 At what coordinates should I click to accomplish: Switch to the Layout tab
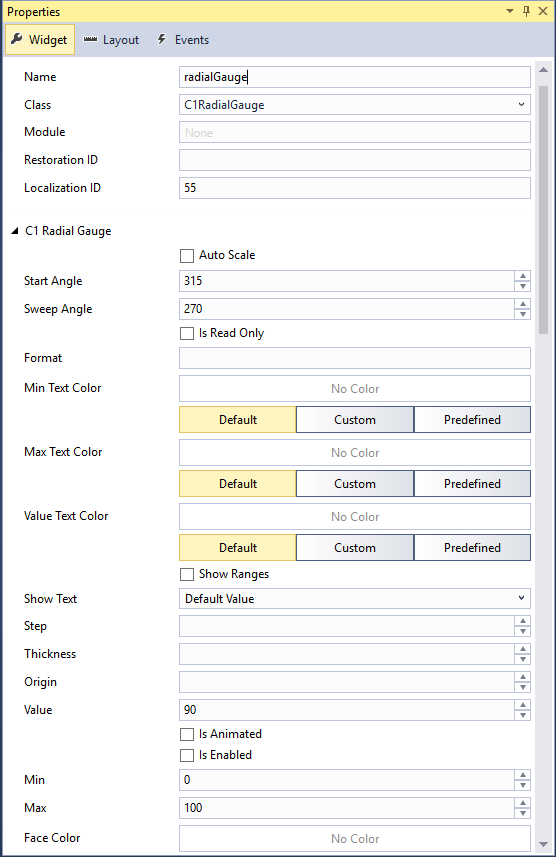pos(111,40)
